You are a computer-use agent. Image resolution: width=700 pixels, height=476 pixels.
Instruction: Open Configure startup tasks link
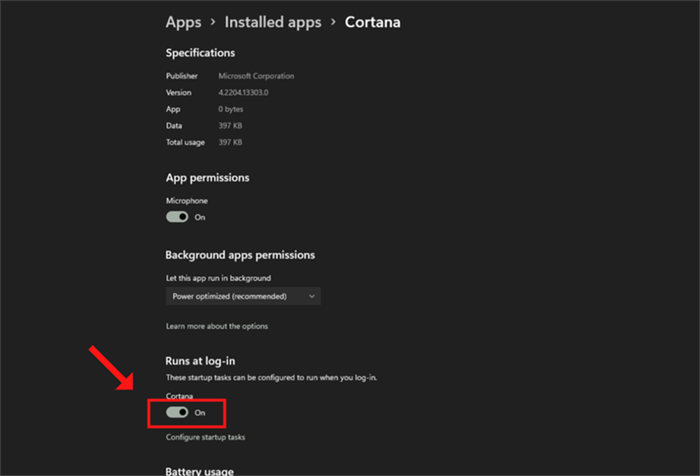point(205,437)
